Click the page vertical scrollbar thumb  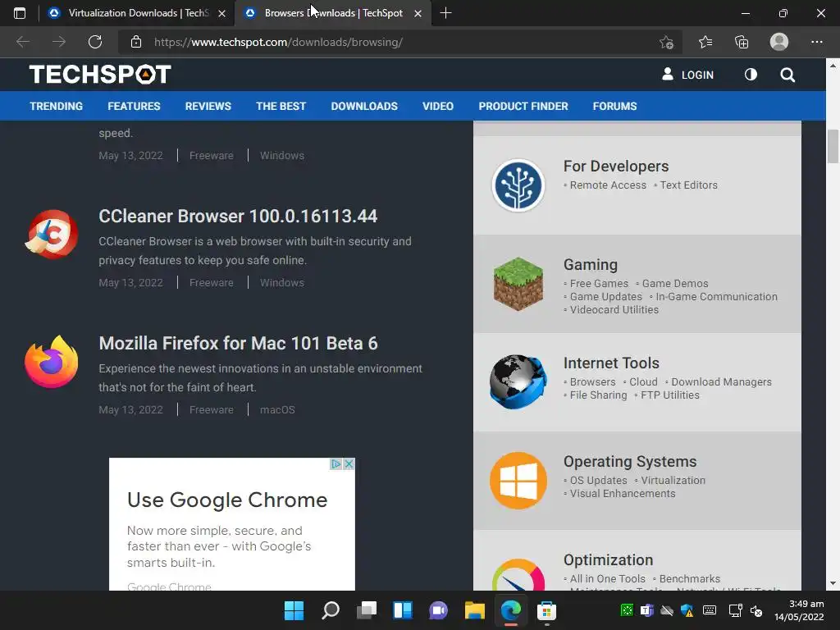click(833, 146)
